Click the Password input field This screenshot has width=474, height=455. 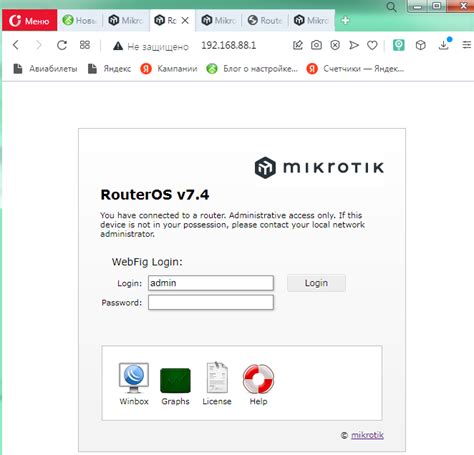(x=211, y=302)
